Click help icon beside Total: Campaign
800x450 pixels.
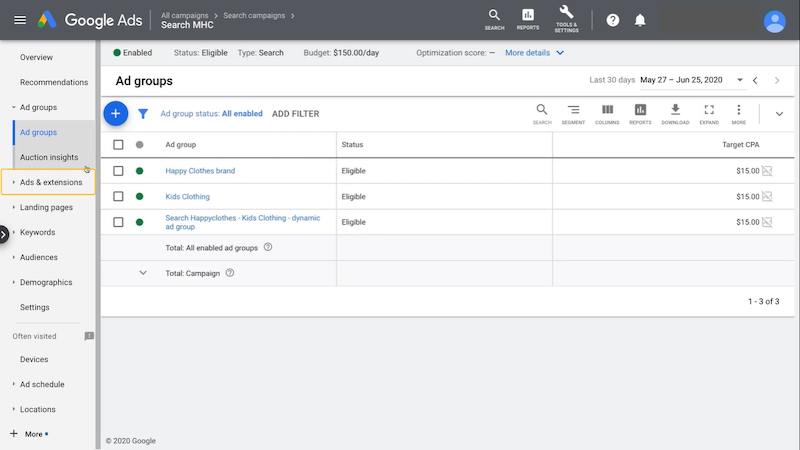tap(230, 272)
